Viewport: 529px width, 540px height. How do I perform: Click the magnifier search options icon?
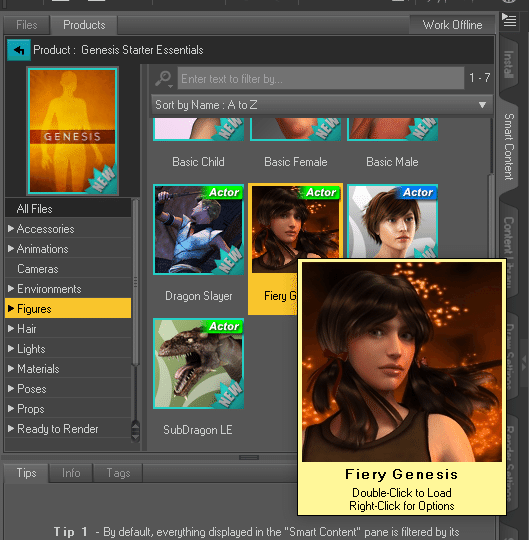coord(164,79)
